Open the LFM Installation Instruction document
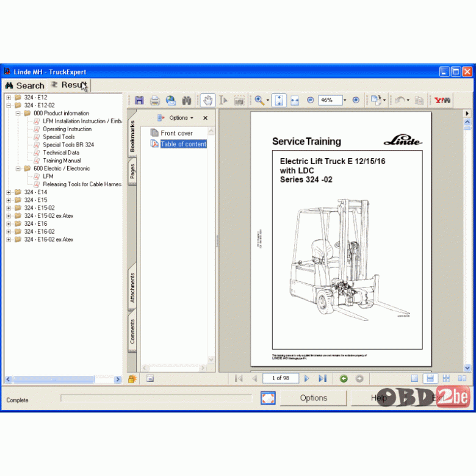This screenshot has height=476, width=476. tap(82, 121)
